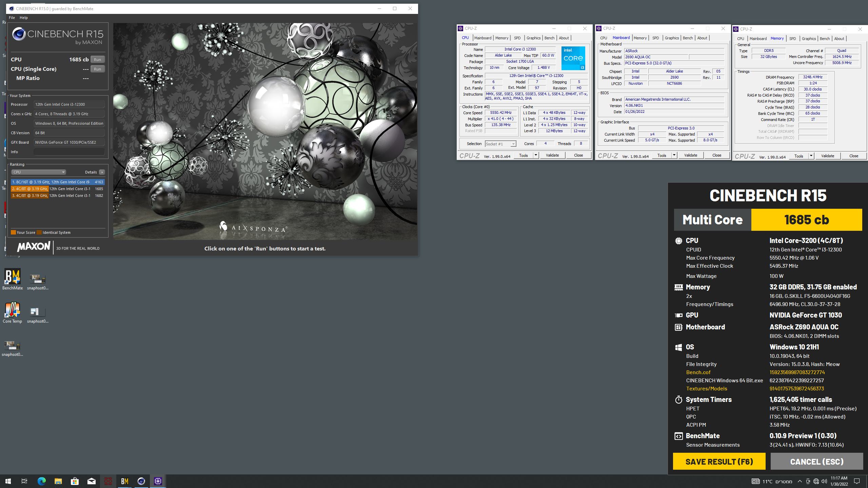Click the 1685 cb Multi Core score
Screen dimensions: 868x488
807,220
